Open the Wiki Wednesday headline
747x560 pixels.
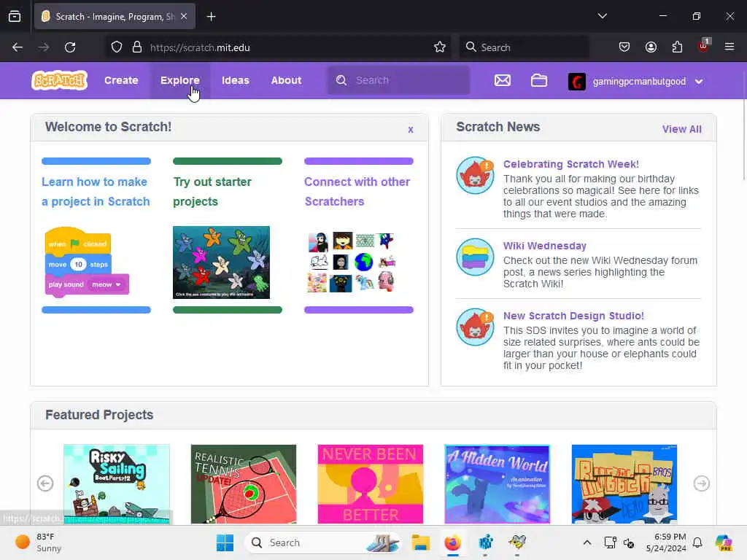coord(544,246)
